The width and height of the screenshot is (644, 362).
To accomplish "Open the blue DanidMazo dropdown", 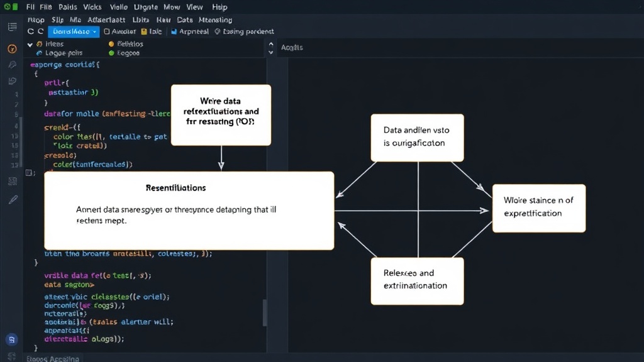I will coord(74,31).
